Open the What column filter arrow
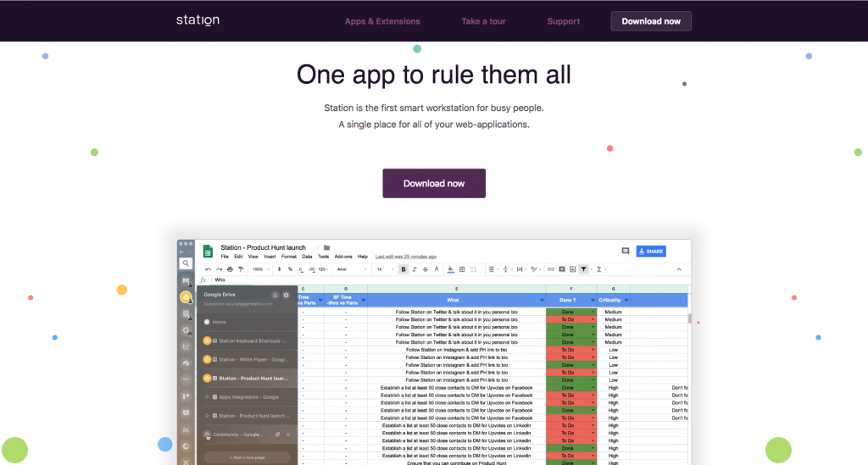 (542, 300)
